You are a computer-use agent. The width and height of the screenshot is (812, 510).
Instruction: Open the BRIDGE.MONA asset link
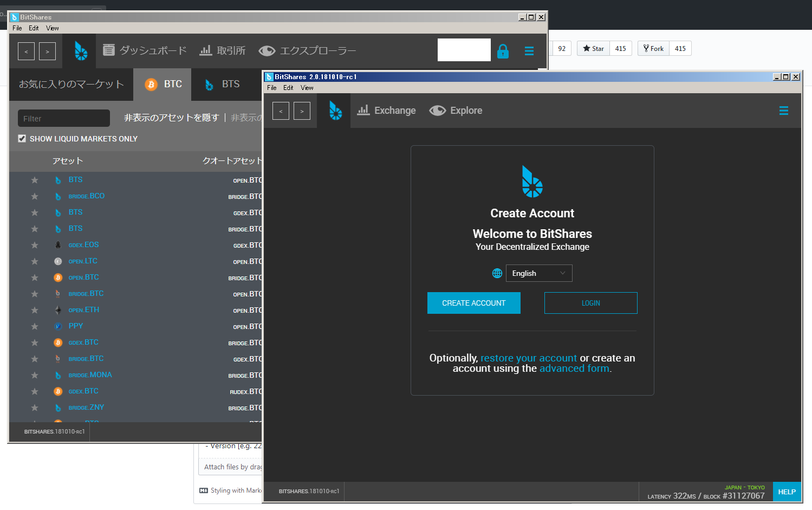click(90, 375)
